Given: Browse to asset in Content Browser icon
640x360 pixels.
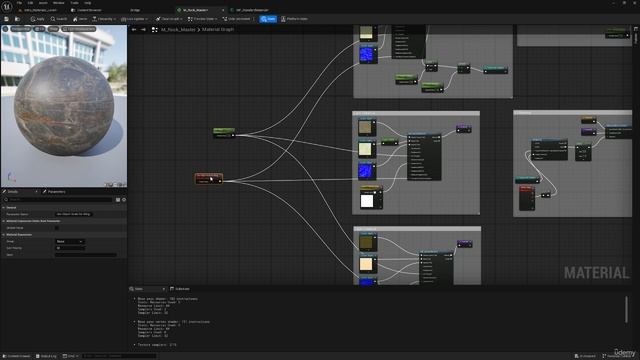Looking at the screenshot, I should (x=17, y=19).
